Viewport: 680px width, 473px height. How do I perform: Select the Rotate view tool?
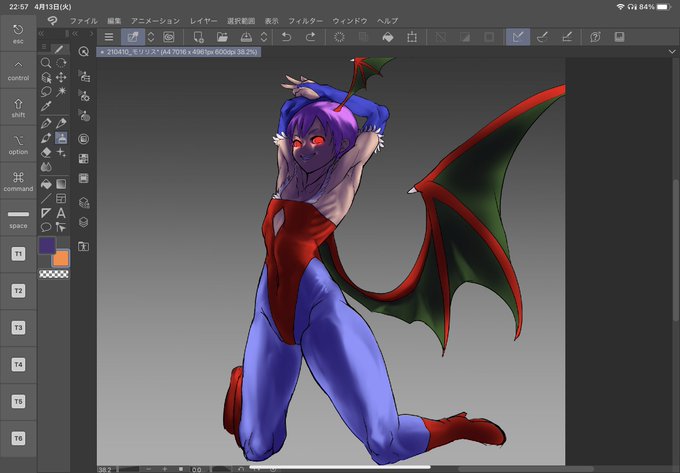pos(61,63)
